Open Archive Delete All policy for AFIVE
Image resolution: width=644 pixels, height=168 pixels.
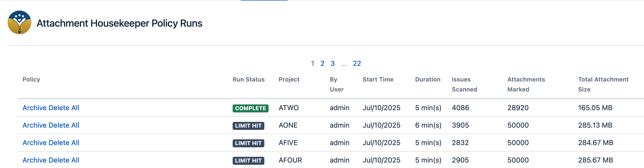pos(51,143)
